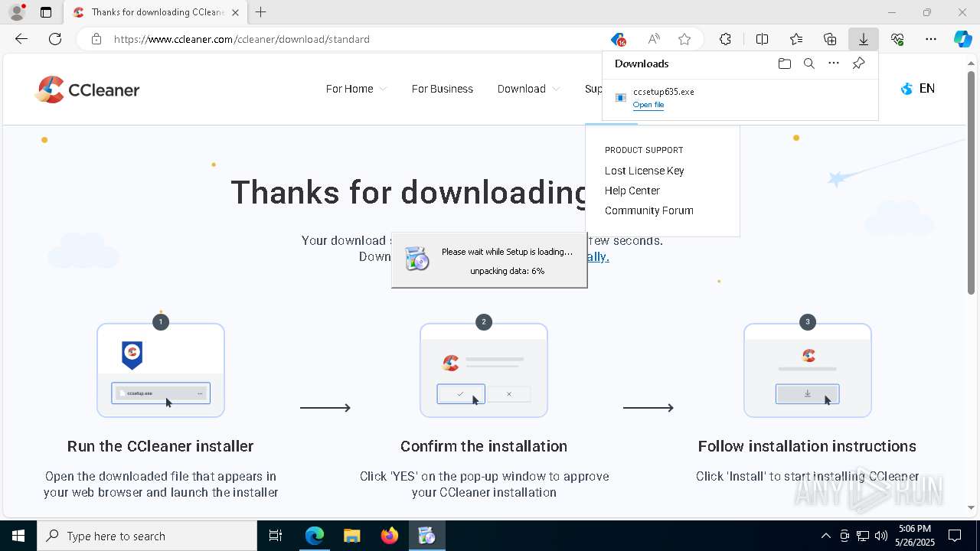The height and width of the screenshot is (551, 980).
Task: Open the tab actions menu icon
Action: pyautogui.click(x=46, y=12)
